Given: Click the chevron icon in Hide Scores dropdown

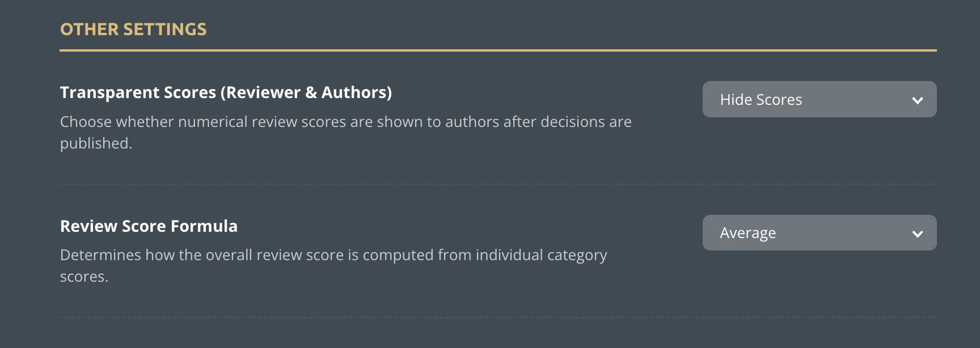Looking at the screenshot, I should [x=917, y=100].
